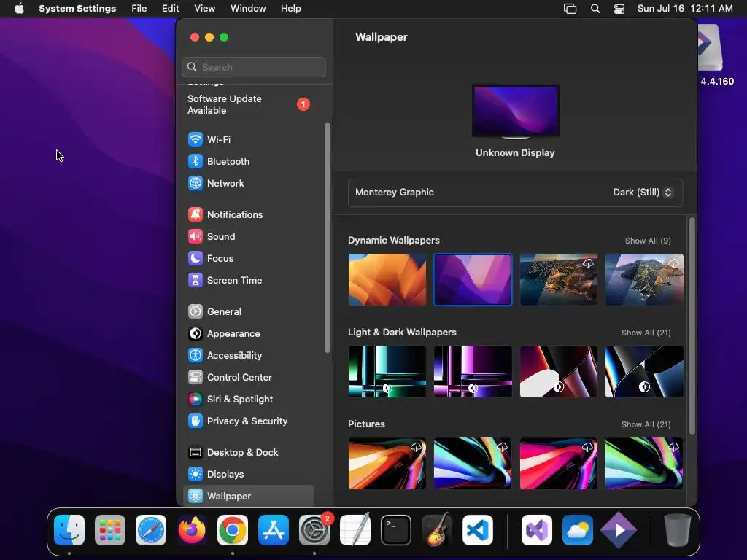Select the last picture, green swirl
Image resolution: width=747 pixels, height=560 pixels.
click(x=644, y=463)
